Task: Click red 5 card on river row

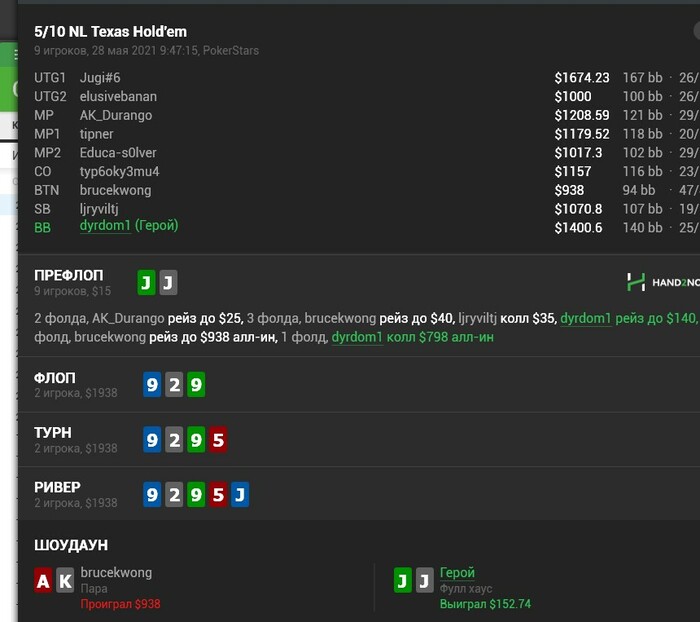Action: point(218,494)
